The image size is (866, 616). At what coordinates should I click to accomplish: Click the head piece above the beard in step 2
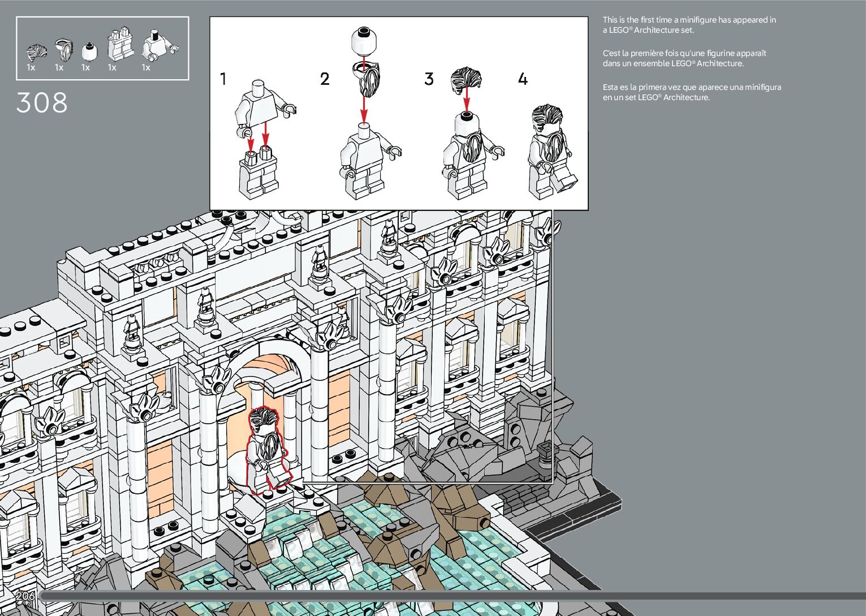[363, 40]
